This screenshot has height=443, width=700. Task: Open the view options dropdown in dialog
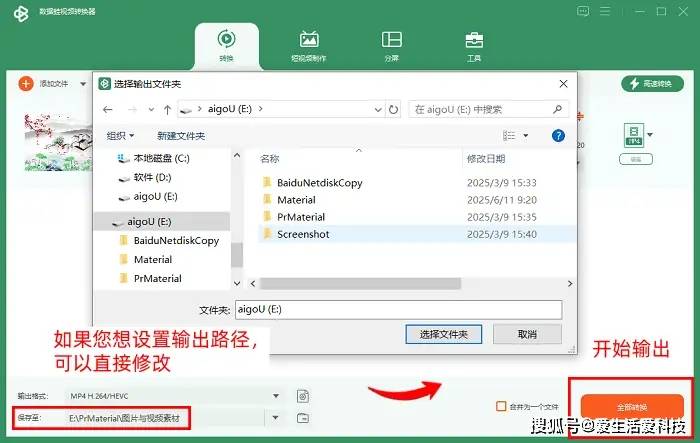[x=526, y=135]
